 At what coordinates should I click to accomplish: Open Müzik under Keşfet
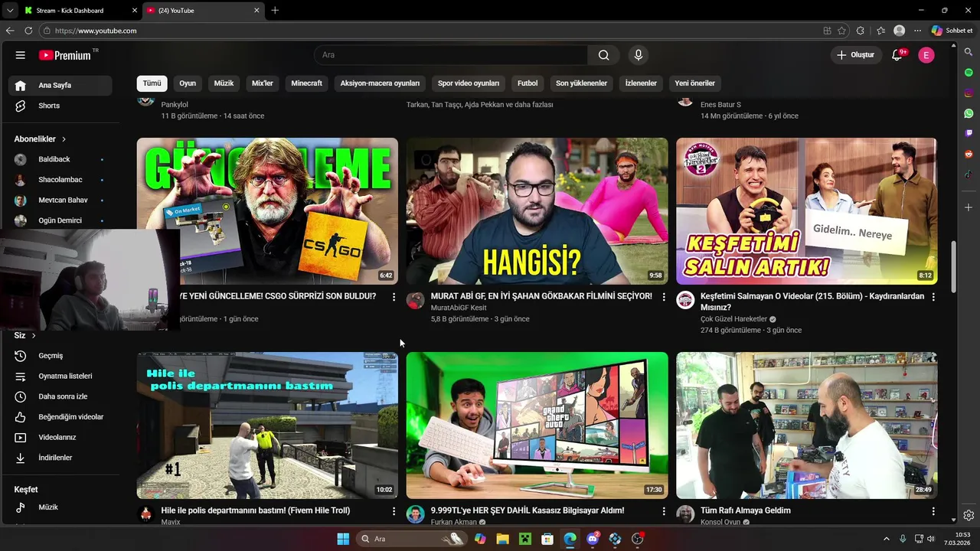pos(60,507)
